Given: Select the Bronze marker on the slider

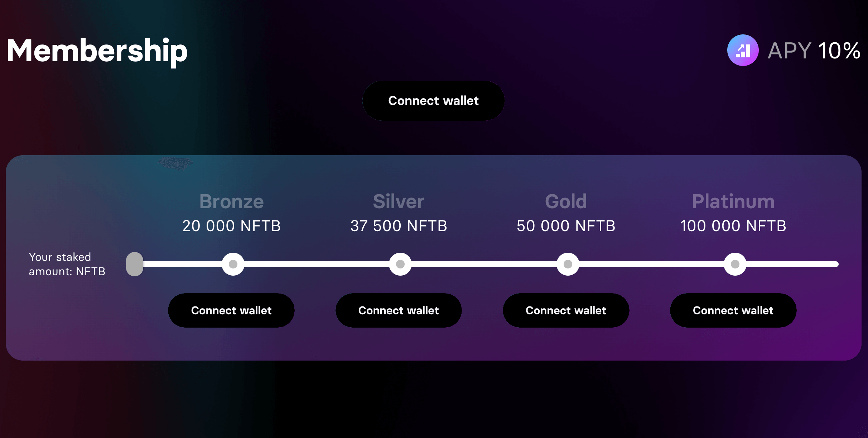Looking at the screenshot, I should click(233, 264).
